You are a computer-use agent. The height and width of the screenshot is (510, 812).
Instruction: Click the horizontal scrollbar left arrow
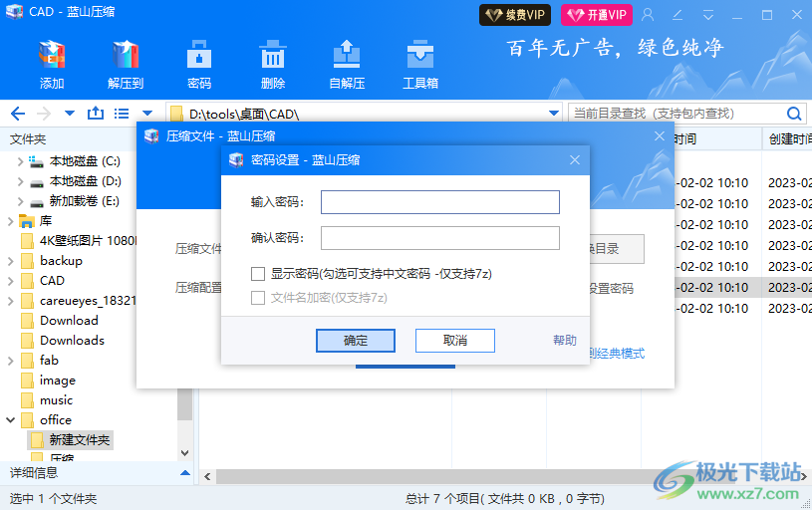(x=207, y=476)
